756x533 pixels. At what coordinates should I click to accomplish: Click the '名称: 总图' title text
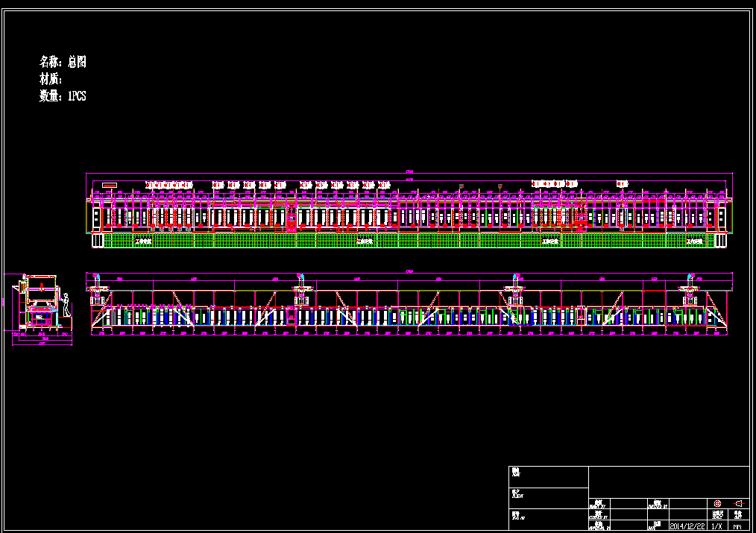(x=63, y=62)
